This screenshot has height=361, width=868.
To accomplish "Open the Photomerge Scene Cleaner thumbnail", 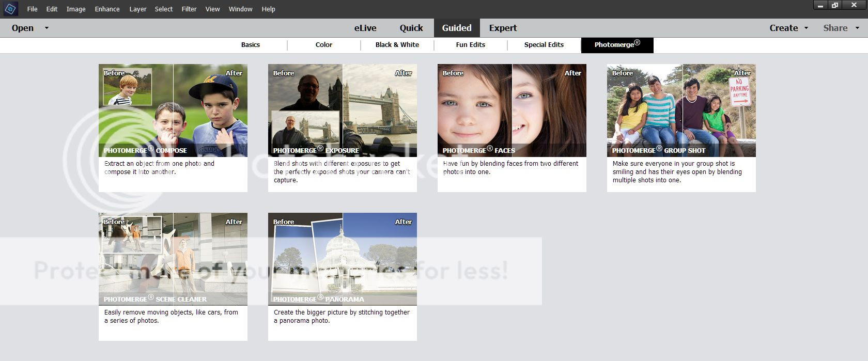I will 173,259.
